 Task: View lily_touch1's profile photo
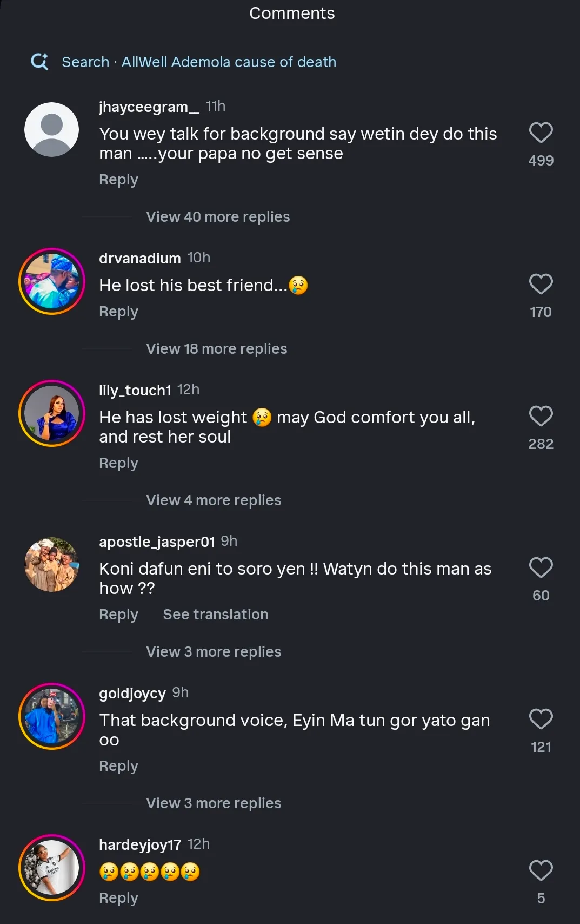tap(52, 413)
